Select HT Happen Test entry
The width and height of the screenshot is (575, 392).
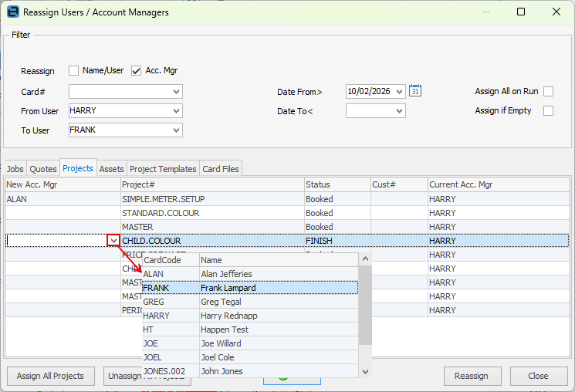(250, 329)
